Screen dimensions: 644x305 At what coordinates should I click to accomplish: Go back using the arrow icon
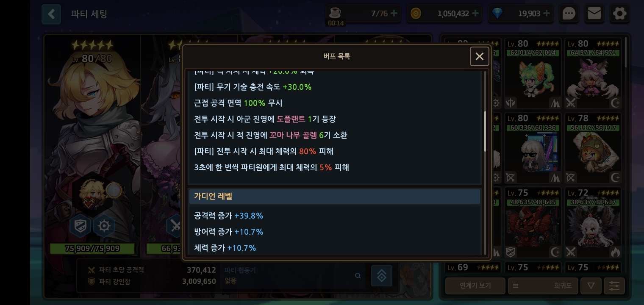51,14
